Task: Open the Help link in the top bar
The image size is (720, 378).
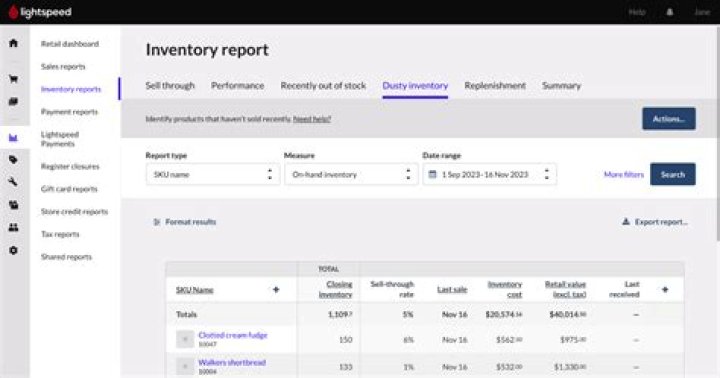Action: 637,12
